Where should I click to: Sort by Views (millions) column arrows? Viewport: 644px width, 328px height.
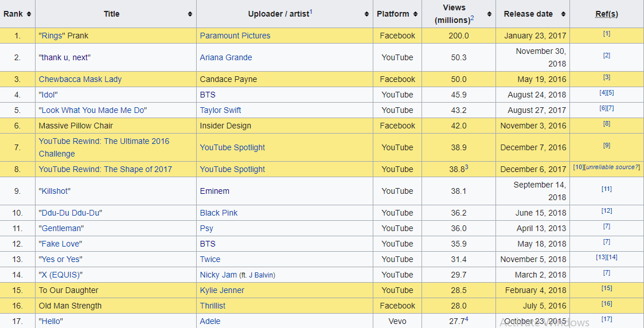(489, 14)
